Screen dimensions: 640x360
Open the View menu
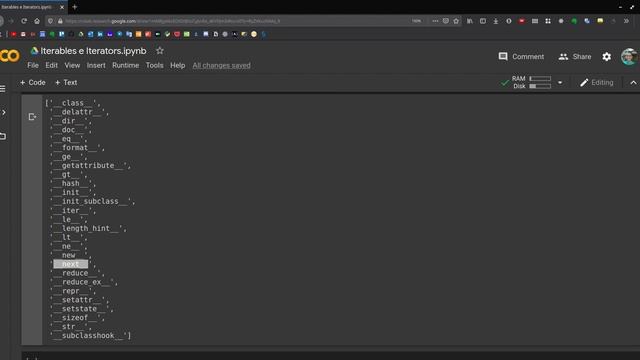pos(72,65)
